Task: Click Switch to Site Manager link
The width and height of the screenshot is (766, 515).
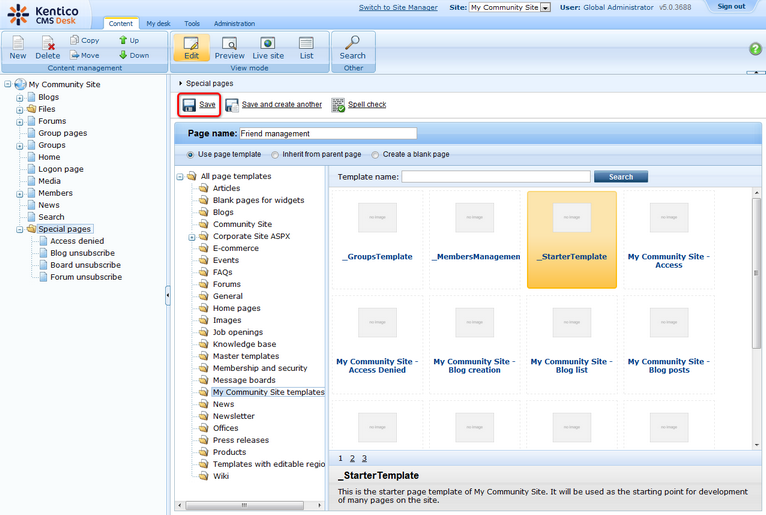Action: (398, 7)
